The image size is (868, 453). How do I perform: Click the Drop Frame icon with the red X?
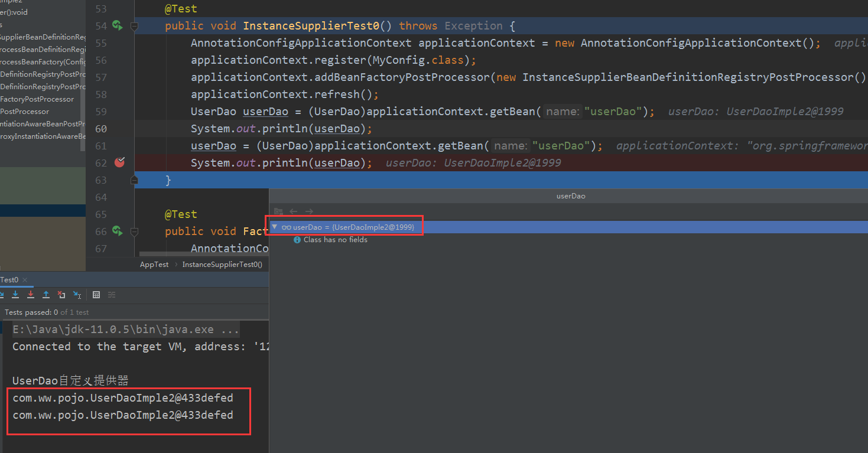(x=61, y=295)
